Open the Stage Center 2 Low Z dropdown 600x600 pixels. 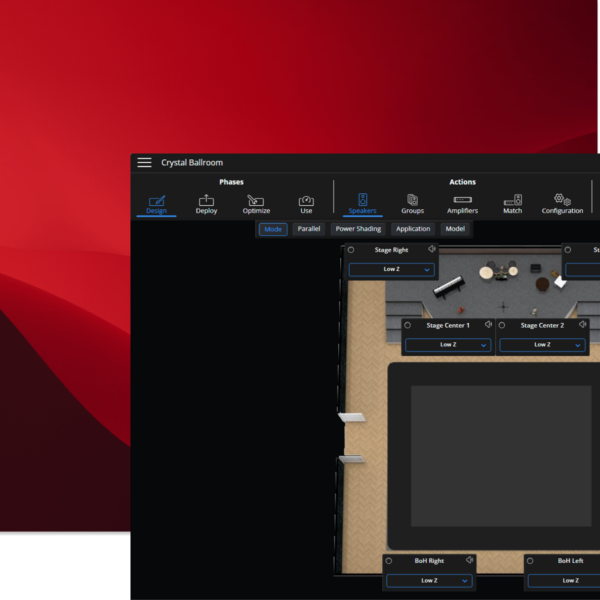pos(542,345)
